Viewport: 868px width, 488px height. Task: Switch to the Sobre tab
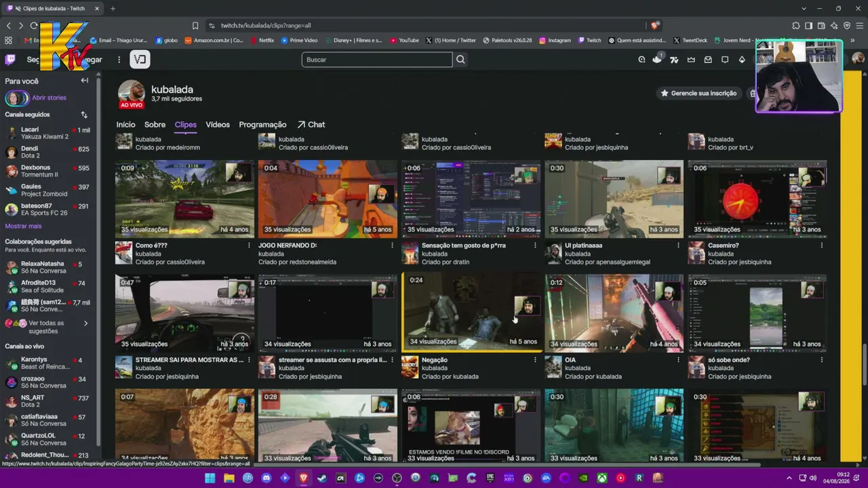pyautogui.click(x=155, y=125)
